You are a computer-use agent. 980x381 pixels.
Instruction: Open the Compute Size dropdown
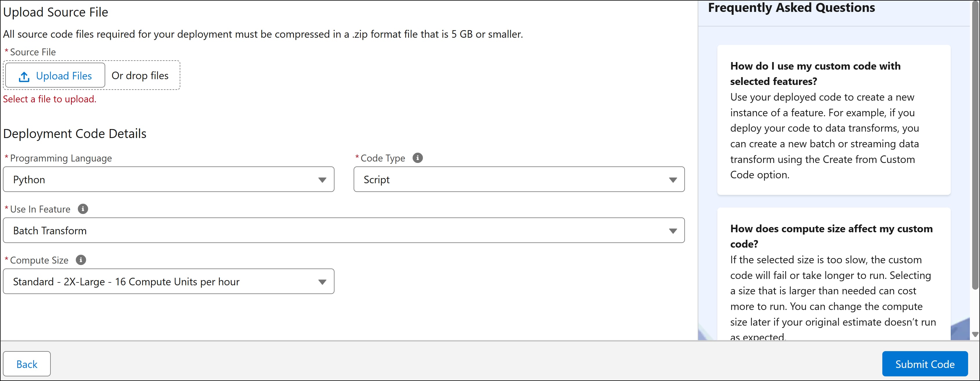point(323,282)
